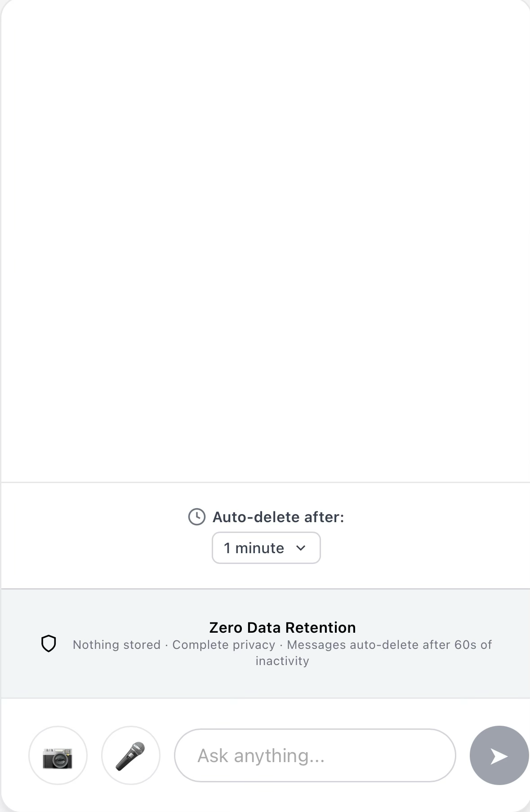
Task: Click the clock icon beside Auto-delete
Action: point(196,517)
